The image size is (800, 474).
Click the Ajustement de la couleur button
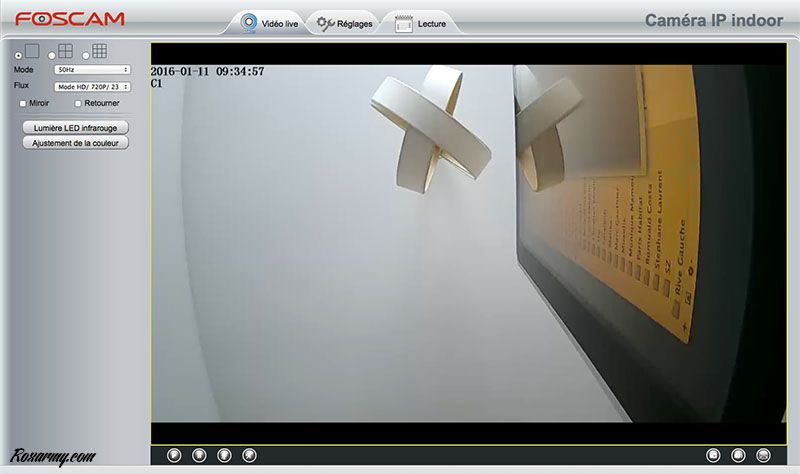pos(75,143)
